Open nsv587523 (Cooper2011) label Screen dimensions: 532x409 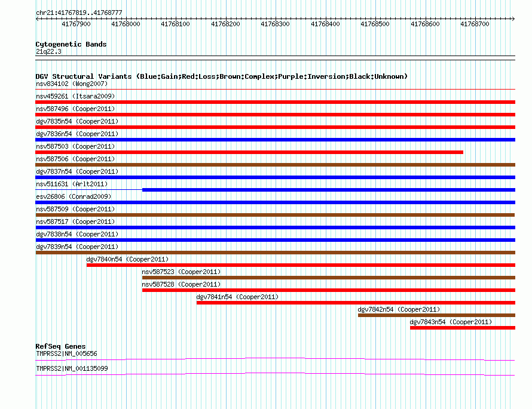coord(181,272)
